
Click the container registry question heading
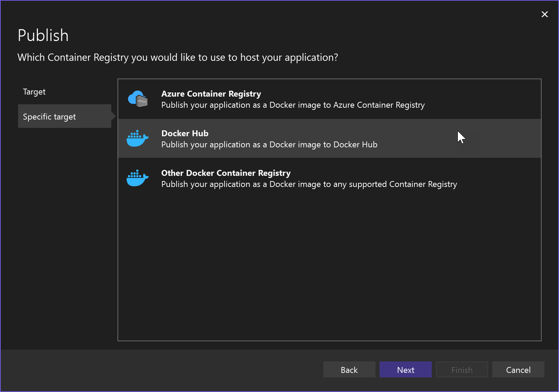pyautogui.click(x=178, y=57)
